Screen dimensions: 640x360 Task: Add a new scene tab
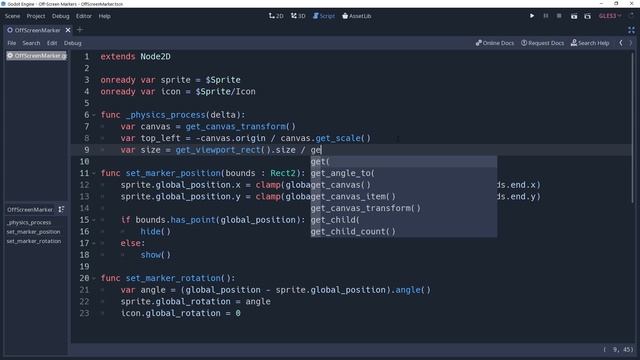pyautogui.click(x=80, y=30)
